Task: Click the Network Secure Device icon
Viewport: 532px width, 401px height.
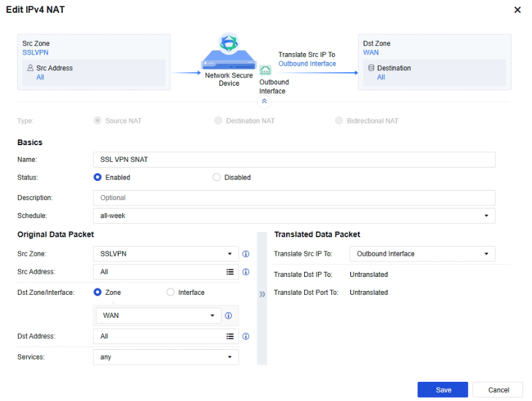Action: [229, 51]
